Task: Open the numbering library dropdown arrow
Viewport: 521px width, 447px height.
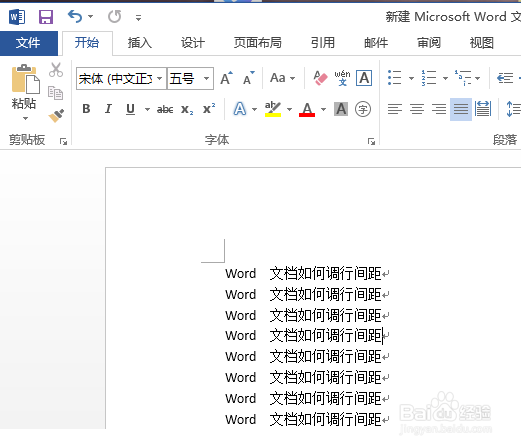Action: [x=445, y=79]
